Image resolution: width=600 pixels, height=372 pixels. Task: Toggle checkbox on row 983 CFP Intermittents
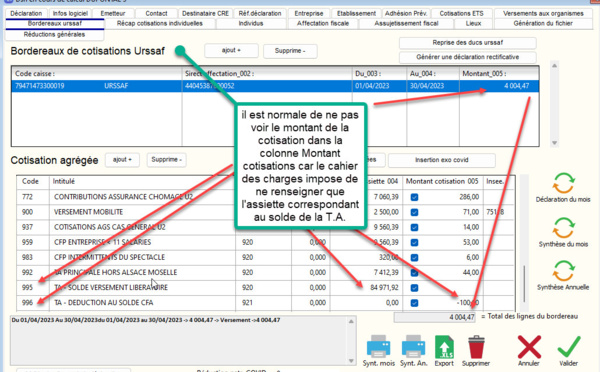tap(414, 258)
